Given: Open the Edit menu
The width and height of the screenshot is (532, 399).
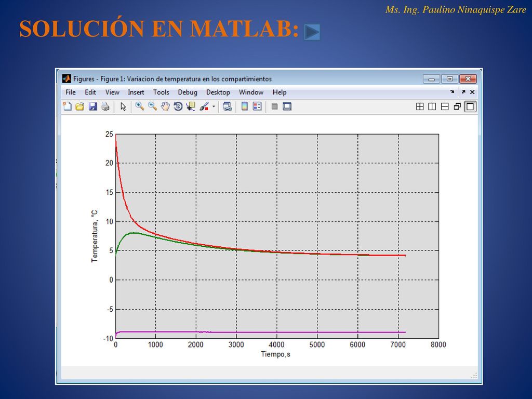Looking at the screenshot, I should pos(90,92).
